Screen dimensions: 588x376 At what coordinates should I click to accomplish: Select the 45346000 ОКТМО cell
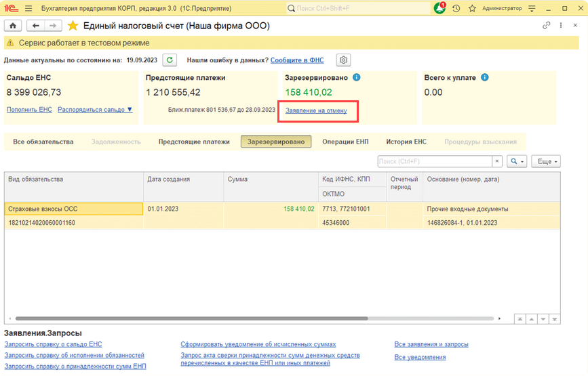[x=352, y=222]
